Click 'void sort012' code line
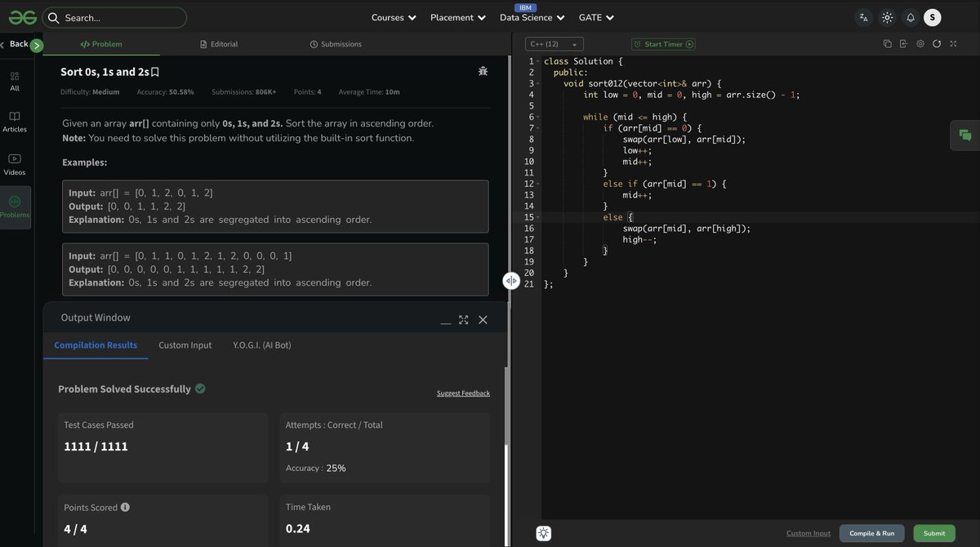 coord(643,83)
